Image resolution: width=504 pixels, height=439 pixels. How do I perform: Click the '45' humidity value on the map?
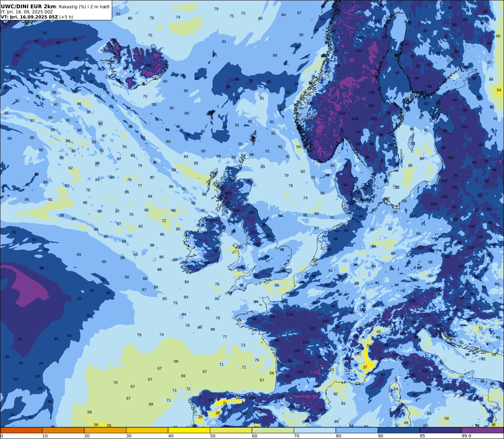click(378, 332)
